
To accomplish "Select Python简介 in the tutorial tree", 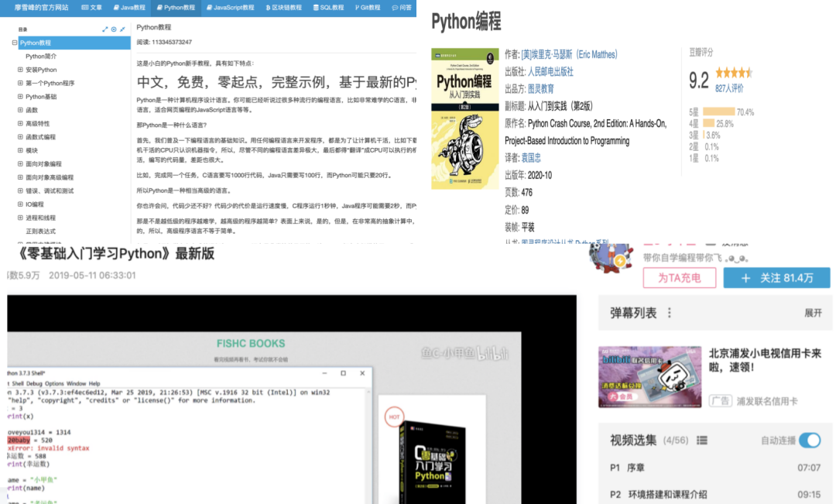I will [x=41, y=56].
